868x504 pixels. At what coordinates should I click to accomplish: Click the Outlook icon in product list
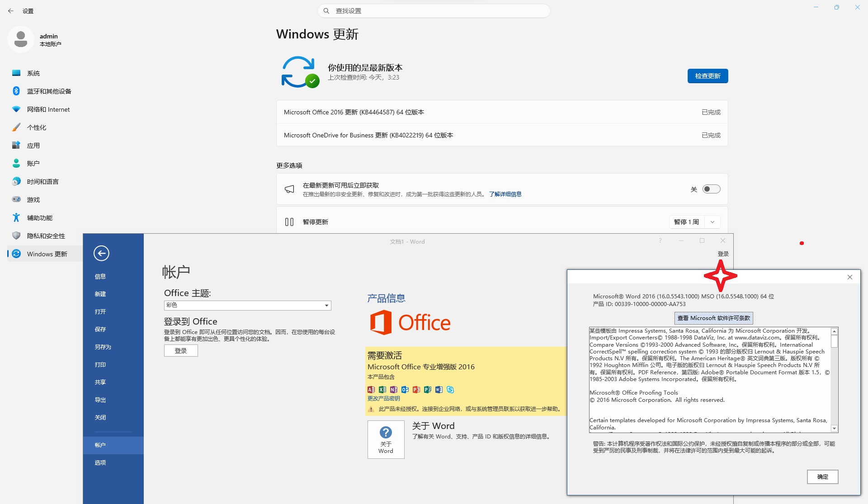coord(405,390)
